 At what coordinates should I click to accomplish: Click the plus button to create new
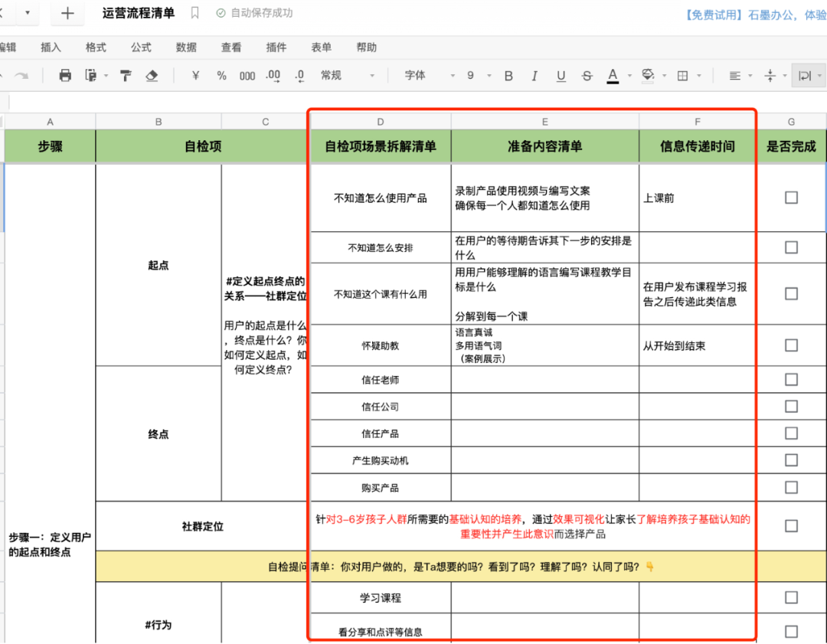click(x=67, y=14)
